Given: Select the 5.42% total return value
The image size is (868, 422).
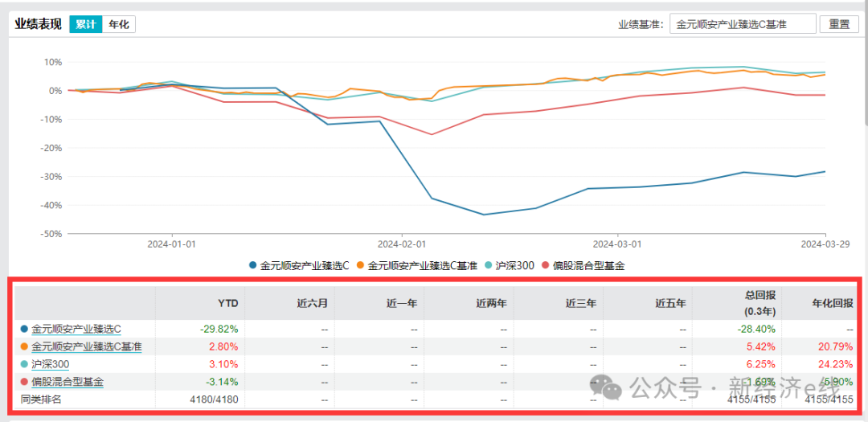Looking at the screenshot, I should (761, 347).
